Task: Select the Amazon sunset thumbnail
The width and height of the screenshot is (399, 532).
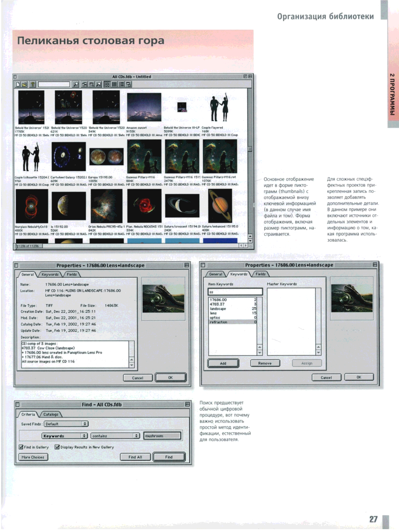Action: (x=144, y=107)
